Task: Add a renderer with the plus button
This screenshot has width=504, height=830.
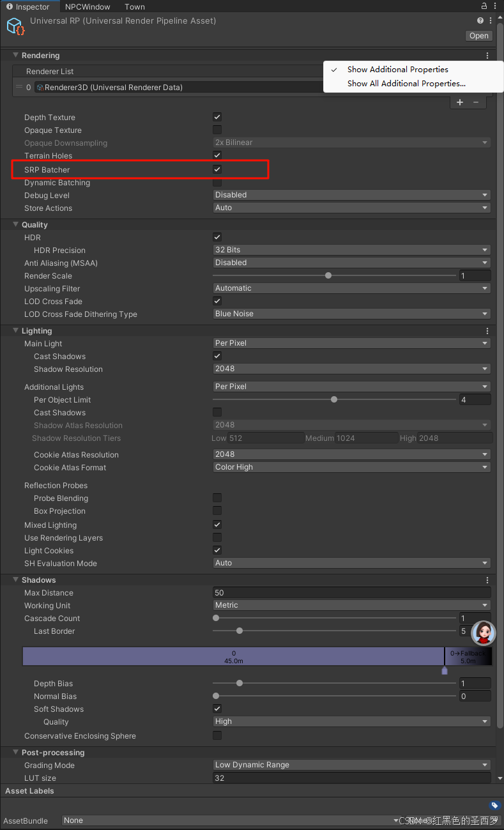Action: click(x=460, y=102)
